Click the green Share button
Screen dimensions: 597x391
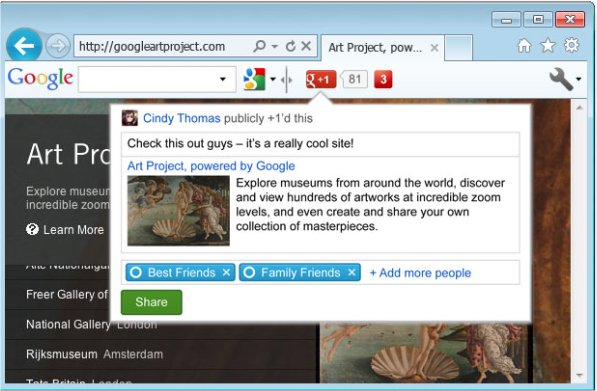coord(152,302)
